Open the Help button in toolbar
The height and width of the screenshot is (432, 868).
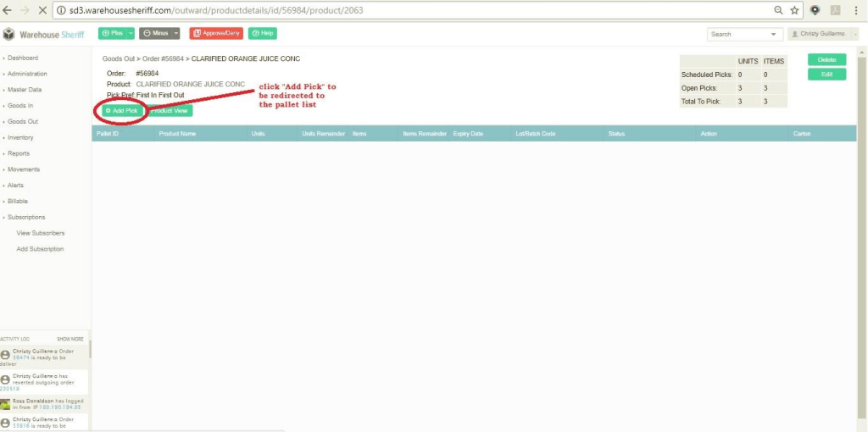[x=263, y=33]
